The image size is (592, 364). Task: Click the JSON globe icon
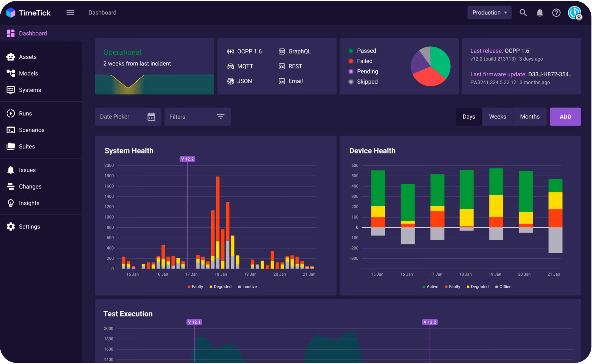coord(230,81)
